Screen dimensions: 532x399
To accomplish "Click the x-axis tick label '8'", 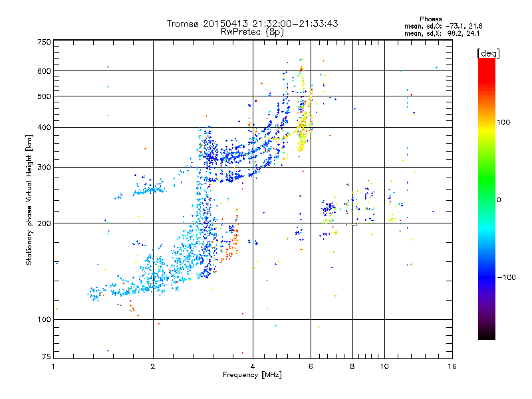I will pos(352,366).
